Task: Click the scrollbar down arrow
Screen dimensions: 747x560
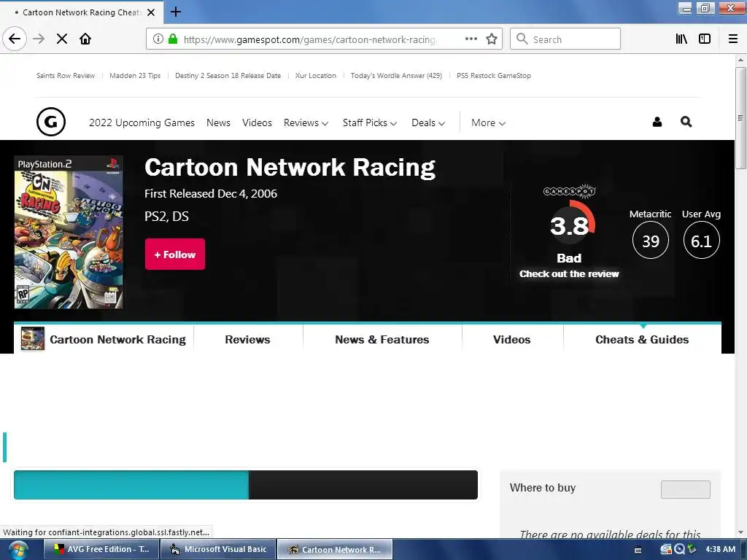Action: pos(740,532)
